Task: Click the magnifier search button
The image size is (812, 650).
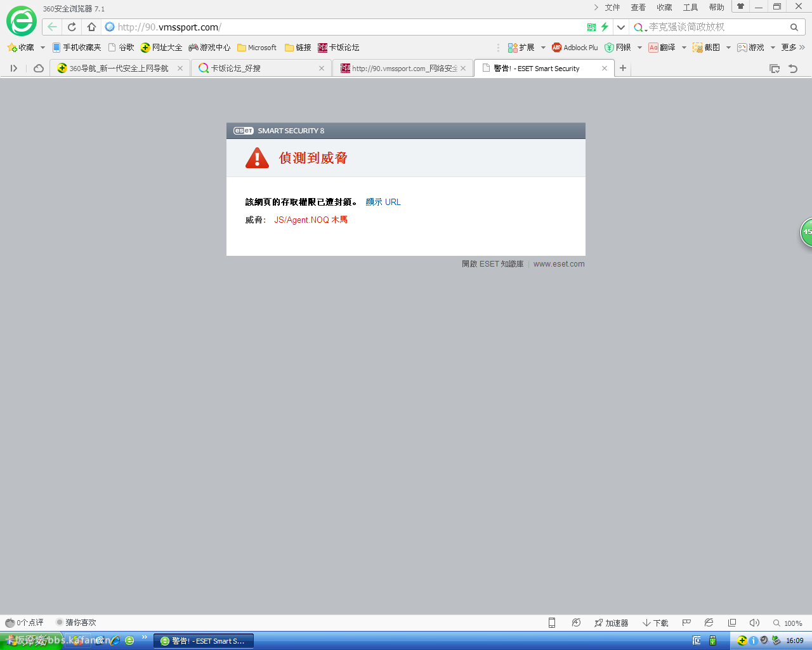Action: pyautogui.click(x=794, y=27)
